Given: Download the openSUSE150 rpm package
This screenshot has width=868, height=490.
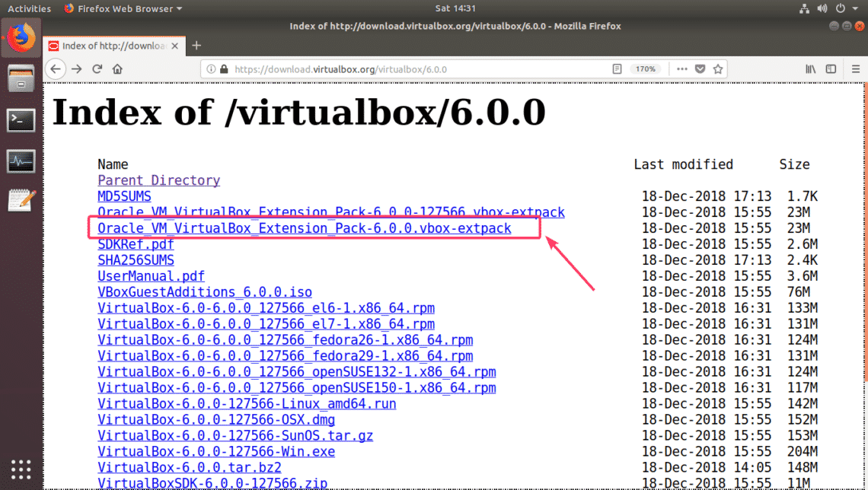Looking at the screenshot, I should (x=297, y=388).
